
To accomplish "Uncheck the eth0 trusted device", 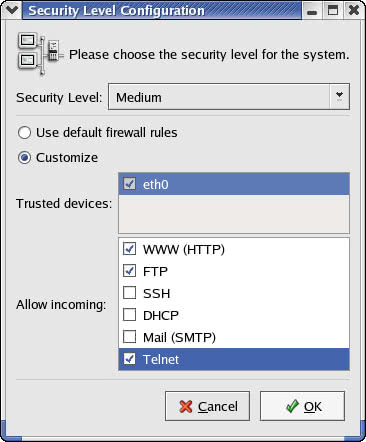I will coord(129,184).
